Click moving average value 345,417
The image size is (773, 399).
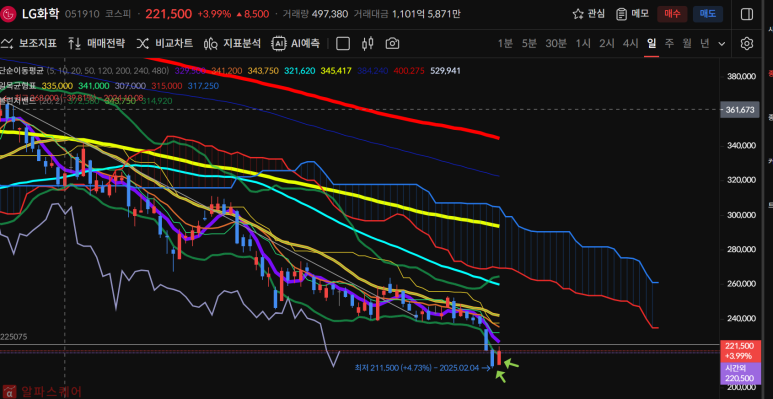point(336,71)
